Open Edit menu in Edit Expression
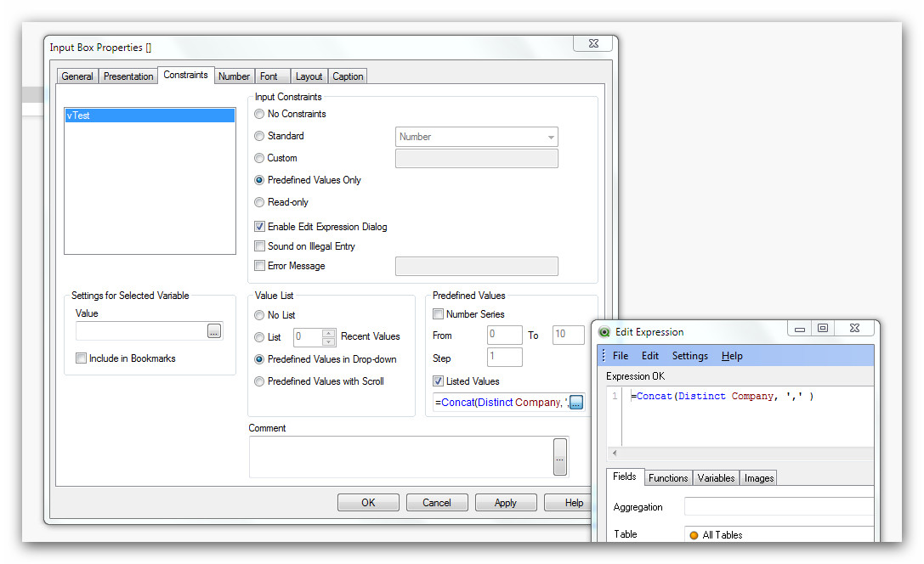 (650, 356)
